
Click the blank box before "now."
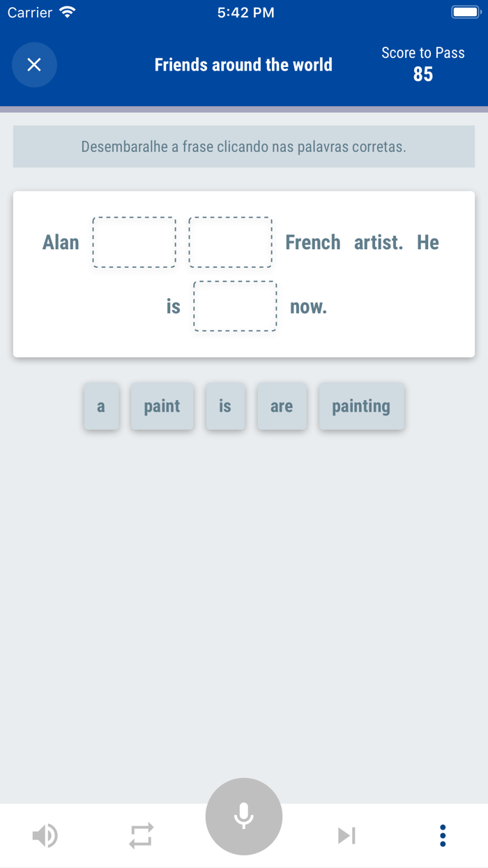coord(235,306)
